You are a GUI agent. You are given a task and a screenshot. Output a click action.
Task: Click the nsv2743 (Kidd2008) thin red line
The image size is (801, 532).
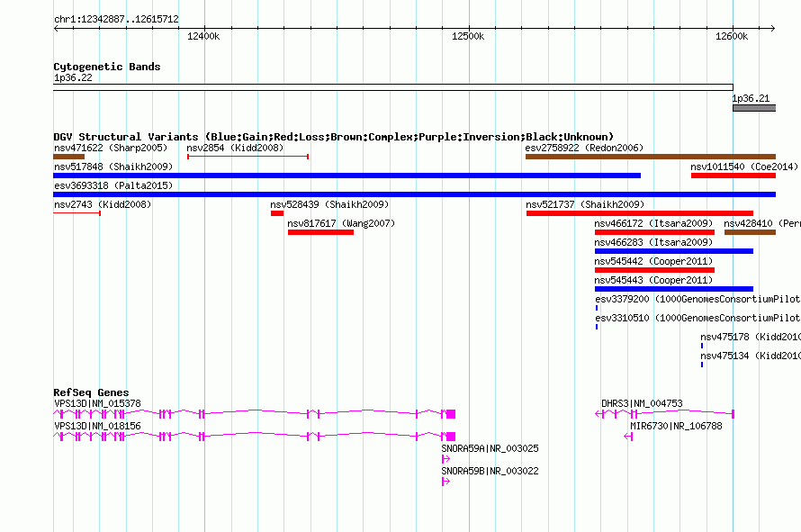[77, 213]
